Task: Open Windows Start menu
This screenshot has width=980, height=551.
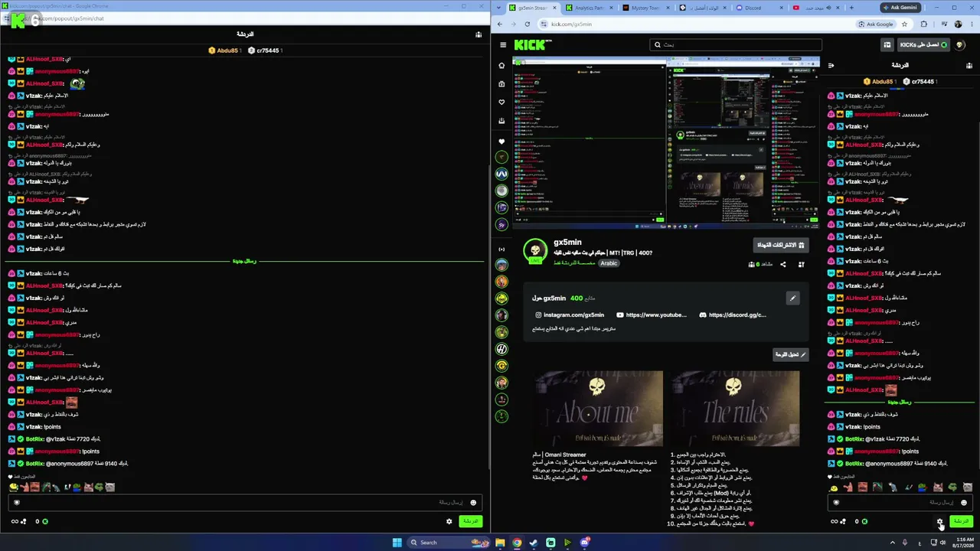Action: click(397, 543)
